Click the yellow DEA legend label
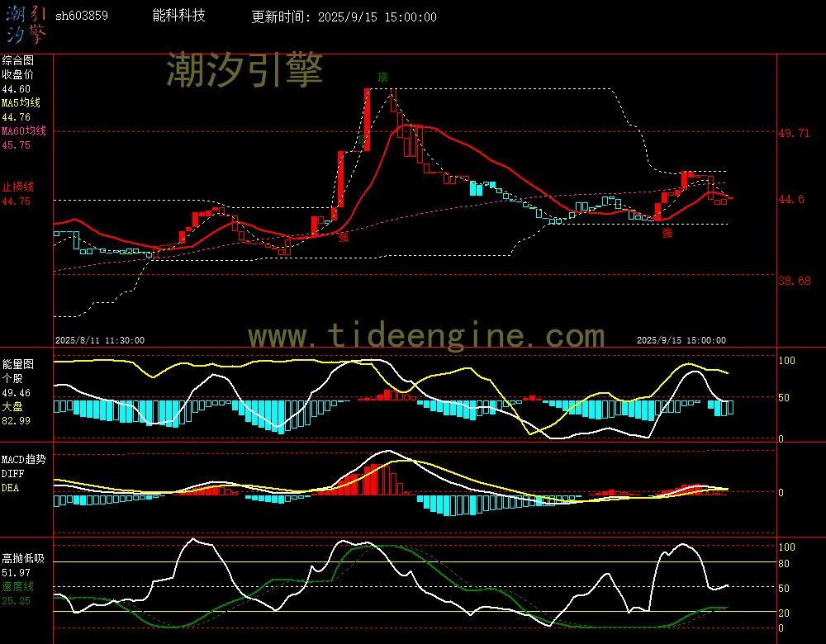 coord(11,488)
